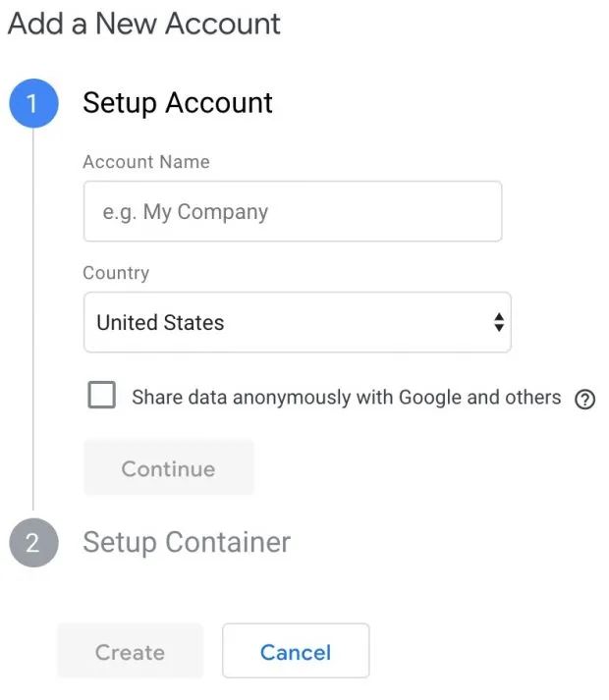Click the 'United States' selected value text
The height and width of the screenshot is (700, 609).
(x=160, y=323)
